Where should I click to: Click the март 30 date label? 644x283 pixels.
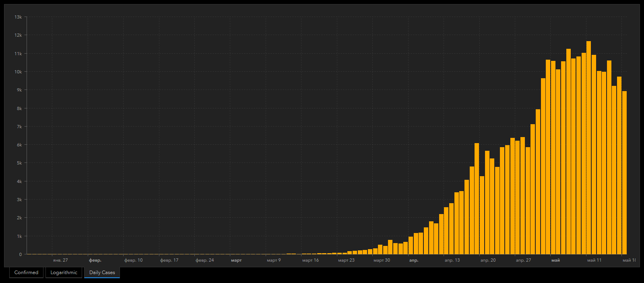point(382,260)
